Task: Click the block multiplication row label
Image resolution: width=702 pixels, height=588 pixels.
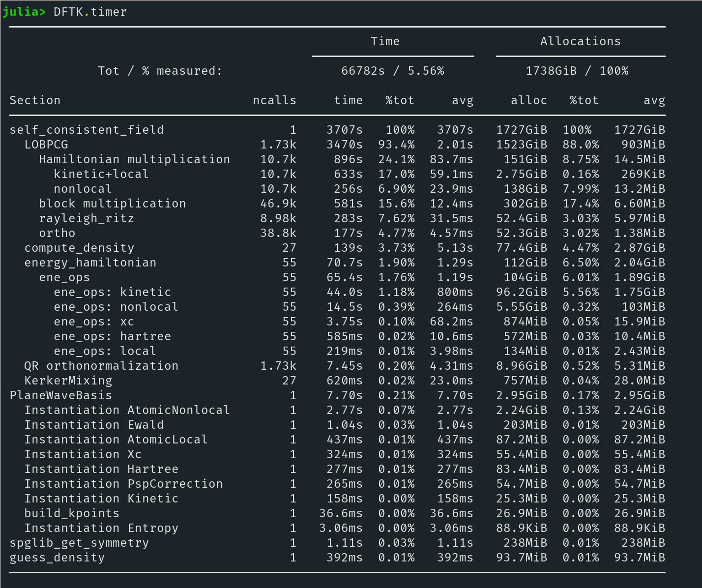Action: 113,204
